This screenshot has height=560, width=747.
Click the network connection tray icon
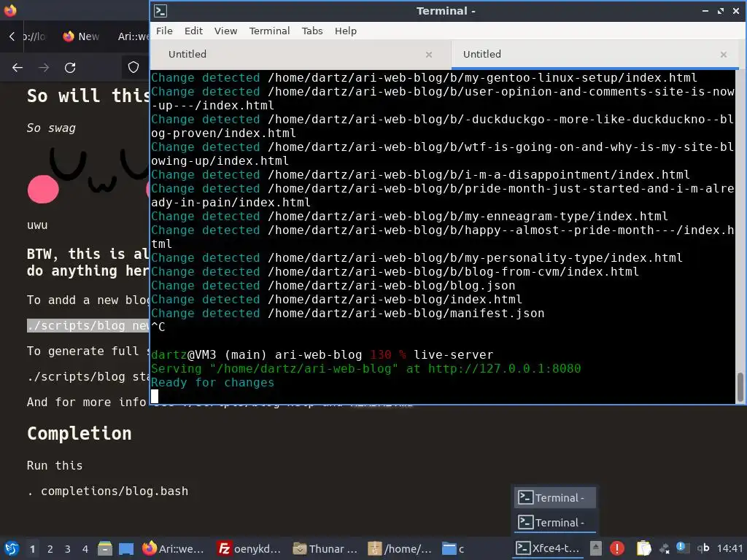click(664, 549)
